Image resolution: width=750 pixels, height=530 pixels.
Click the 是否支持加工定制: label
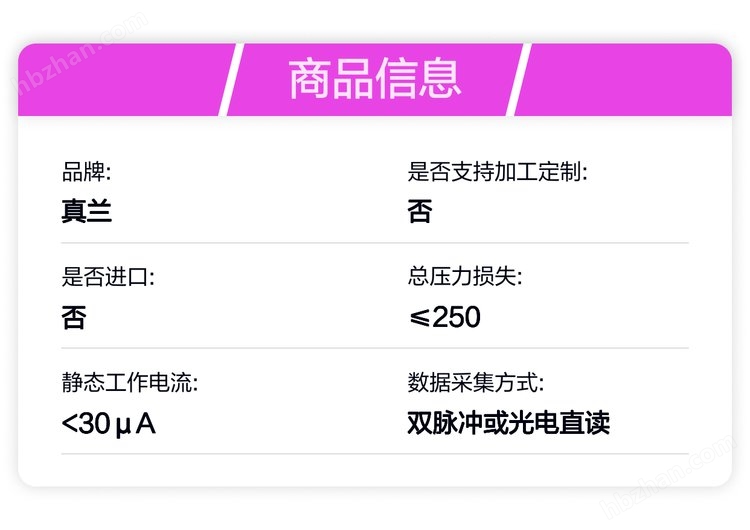pos(497,172)
